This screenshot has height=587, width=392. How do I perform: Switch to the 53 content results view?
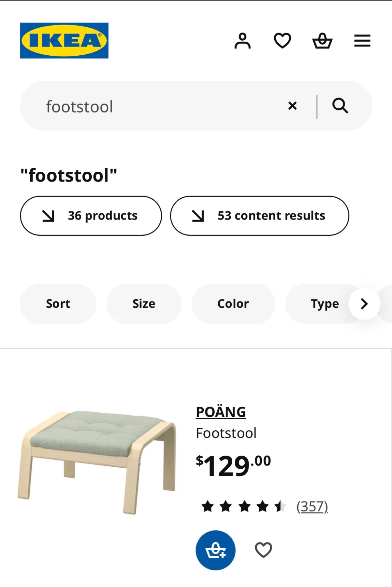click(x=259, y=215)
